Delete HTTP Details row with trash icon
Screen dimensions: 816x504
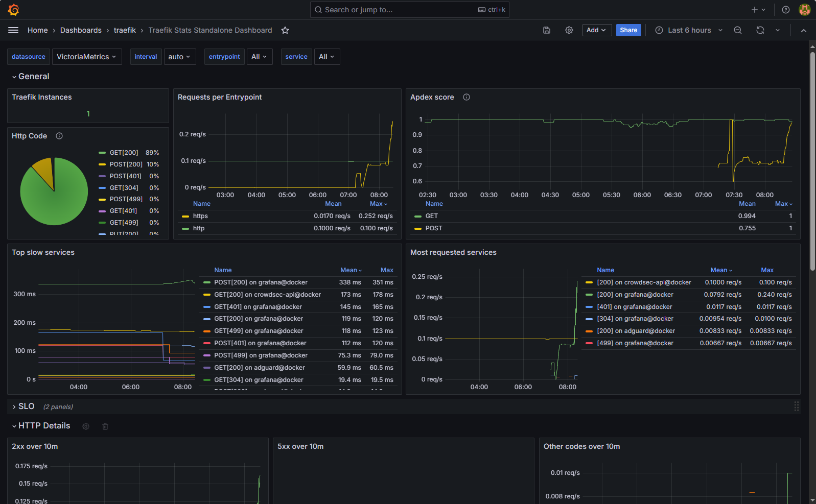point(105,426)
